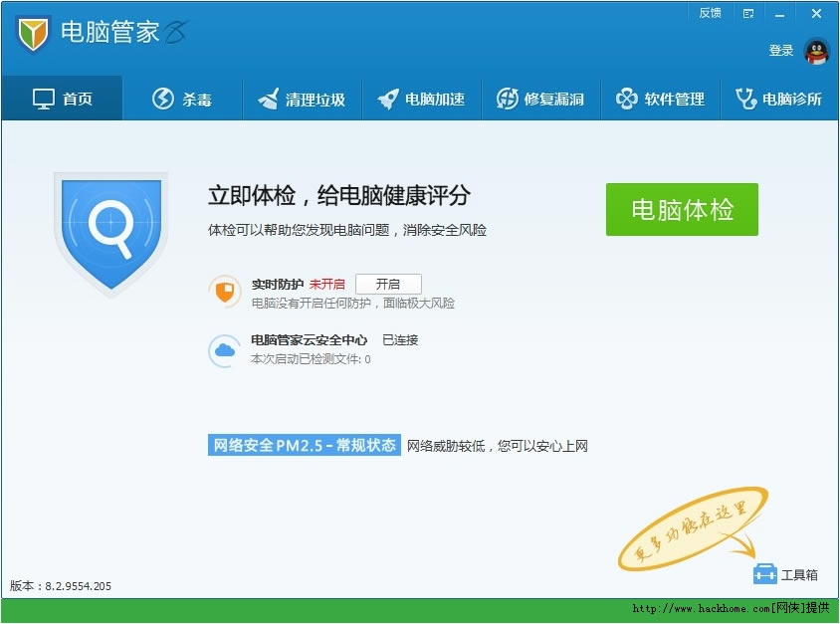The height and width of the screenshot is (624, 840).
Task: Open the 清理垃圾 cleanup tab
Action: click(x=303, y=99)
